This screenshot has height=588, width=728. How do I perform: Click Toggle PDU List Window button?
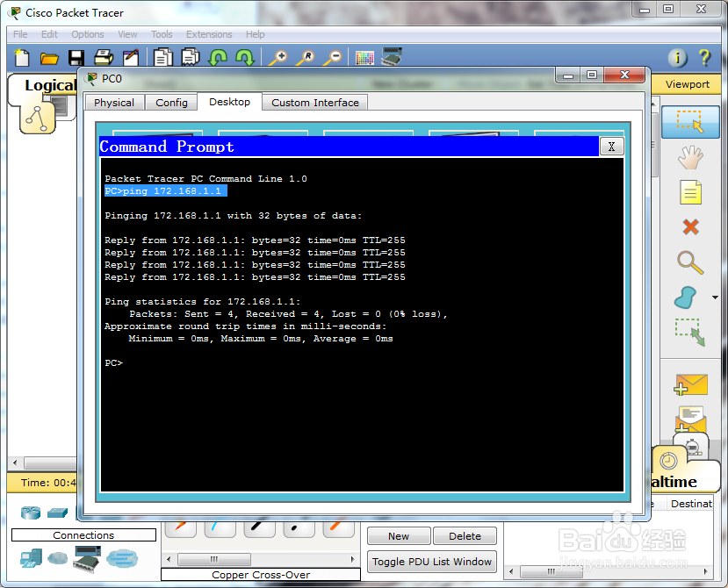click(x=432, y=562)
